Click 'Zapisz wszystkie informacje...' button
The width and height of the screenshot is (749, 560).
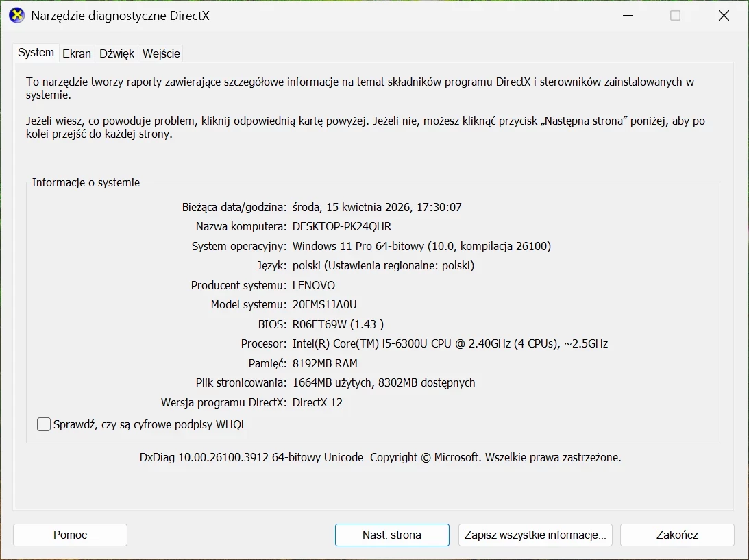tap(535, 535)
